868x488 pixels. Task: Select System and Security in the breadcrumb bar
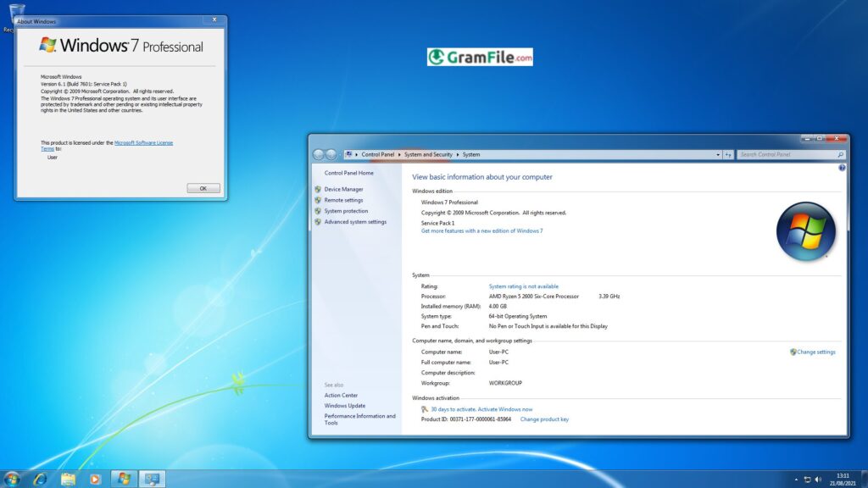click(428, 155)
